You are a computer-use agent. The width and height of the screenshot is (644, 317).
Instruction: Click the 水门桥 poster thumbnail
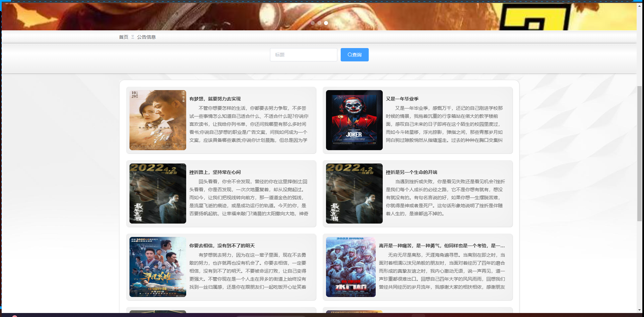351,267
